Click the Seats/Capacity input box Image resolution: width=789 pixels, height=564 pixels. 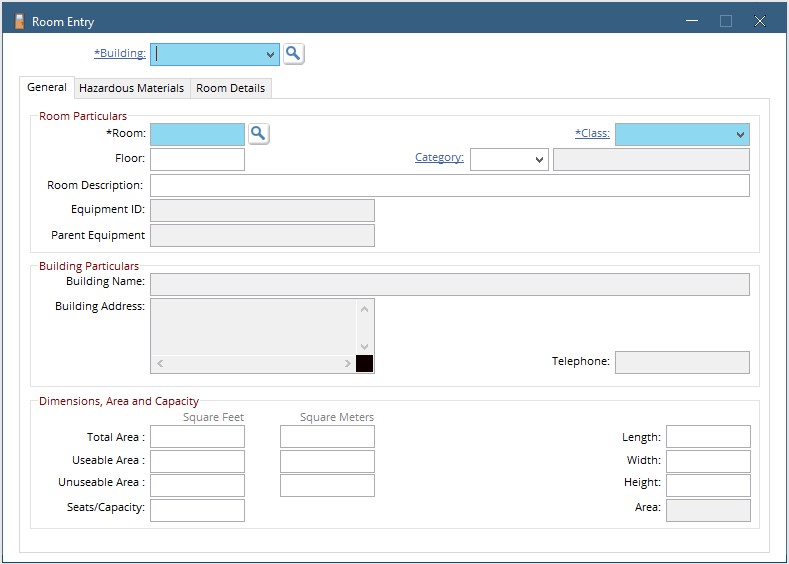click(x=197, y=510)
